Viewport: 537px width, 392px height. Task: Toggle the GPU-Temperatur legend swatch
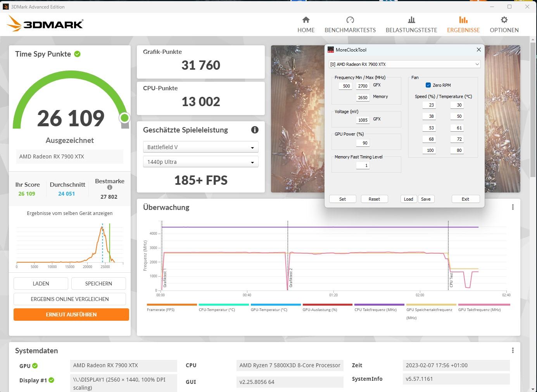tap(276, 305)
